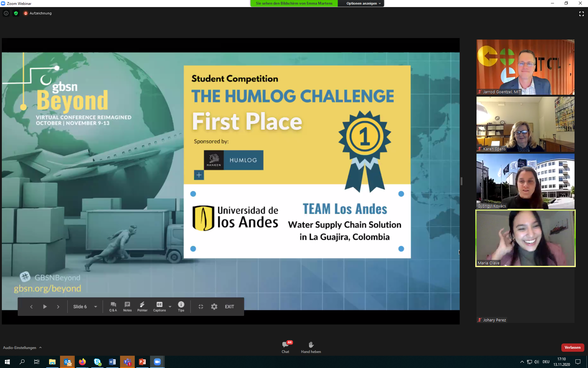Expand the Slide 6 selector dropdown
588x368 pixels.
pyautogui.click(x=96, y=307)
